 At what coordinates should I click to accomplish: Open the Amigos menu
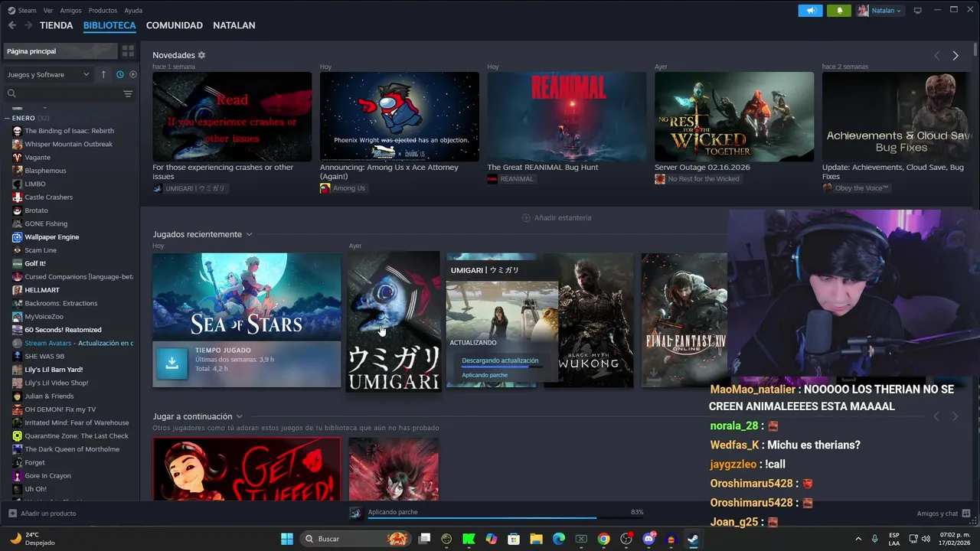(70, 11)
